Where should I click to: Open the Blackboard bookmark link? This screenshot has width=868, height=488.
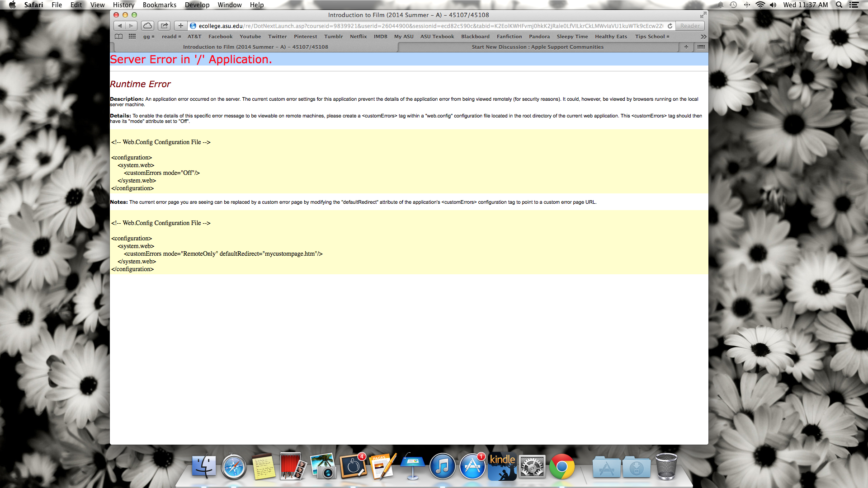point(475,37)
